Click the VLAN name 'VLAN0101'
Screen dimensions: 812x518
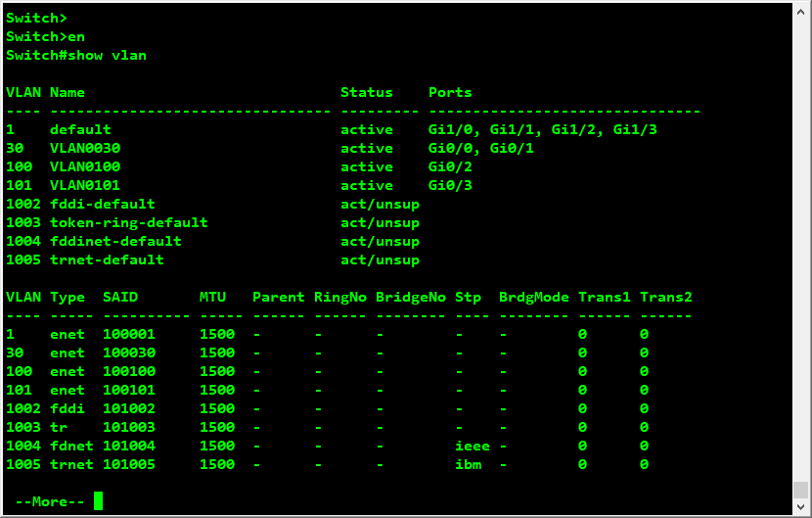point(85,186)
